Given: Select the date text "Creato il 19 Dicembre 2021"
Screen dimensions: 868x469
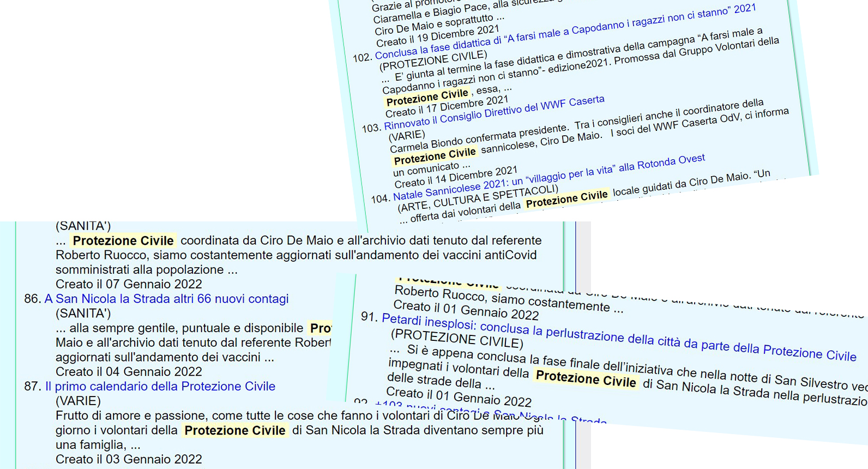Looking at the screenshot, I should (x=438, y=35).
